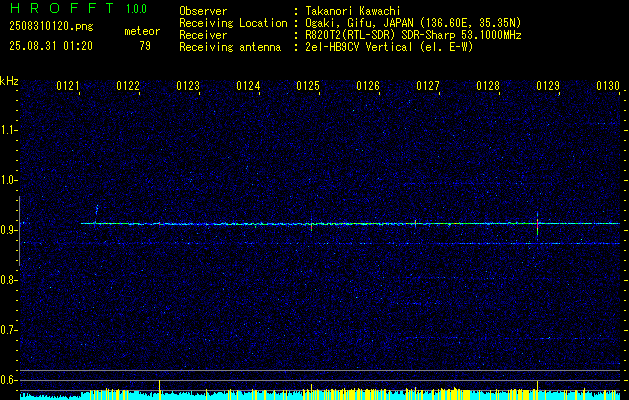Click observer name Takanori Kawachi
The image size is (629, 400).
point(353,11)
